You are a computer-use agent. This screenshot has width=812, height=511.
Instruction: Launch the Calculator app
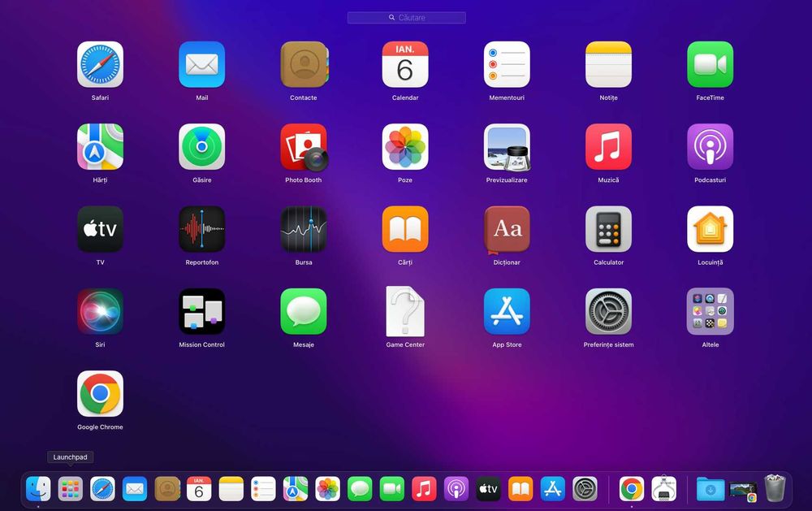(x=608, y=229)
